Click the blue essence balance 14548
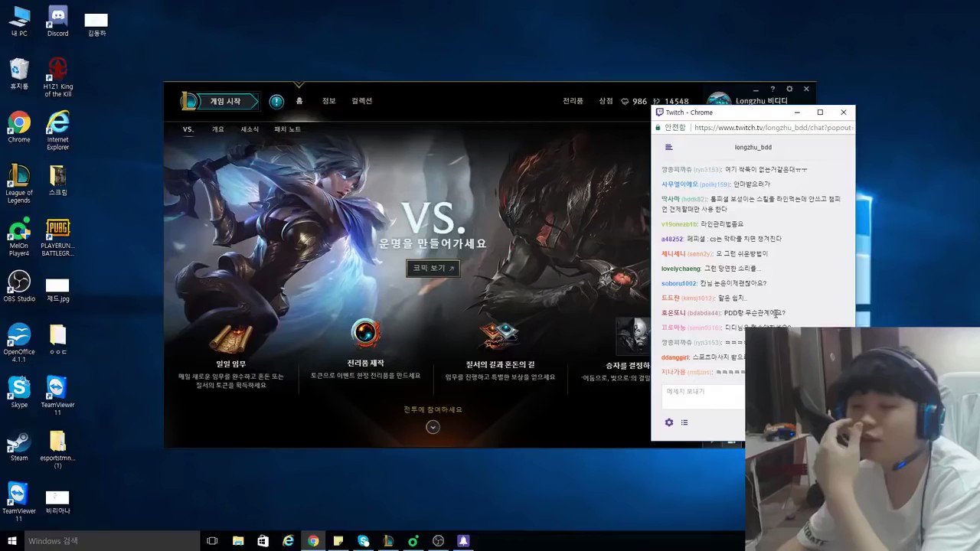Viewport: 980px width, 551px height. (x=671, y=101)
